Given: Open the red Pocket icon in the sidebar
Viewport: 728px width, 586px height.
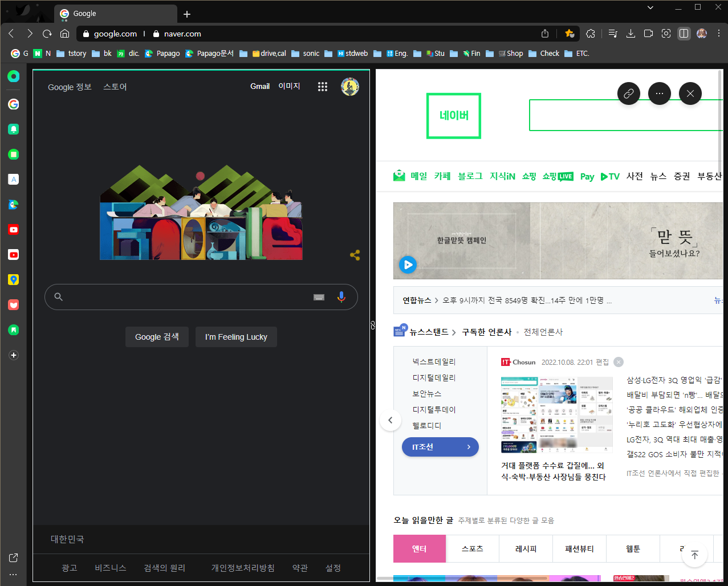Looking at the screenshot, I should [14, 305].
